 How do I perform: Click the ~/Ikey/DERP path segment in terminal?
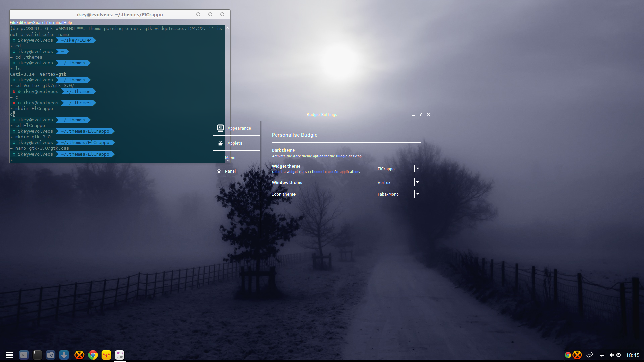[x=76, y=40]
